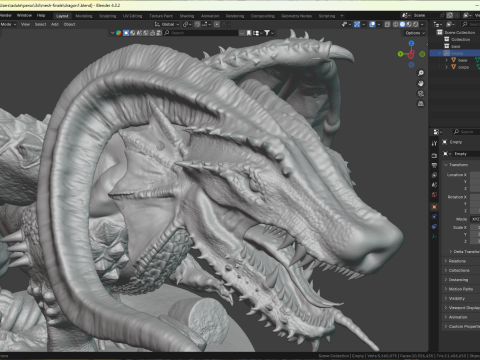Viewport: 480px width, 360px height.
Task: Switch to the UV Editing workspace tab
Action: click(132, 16)
